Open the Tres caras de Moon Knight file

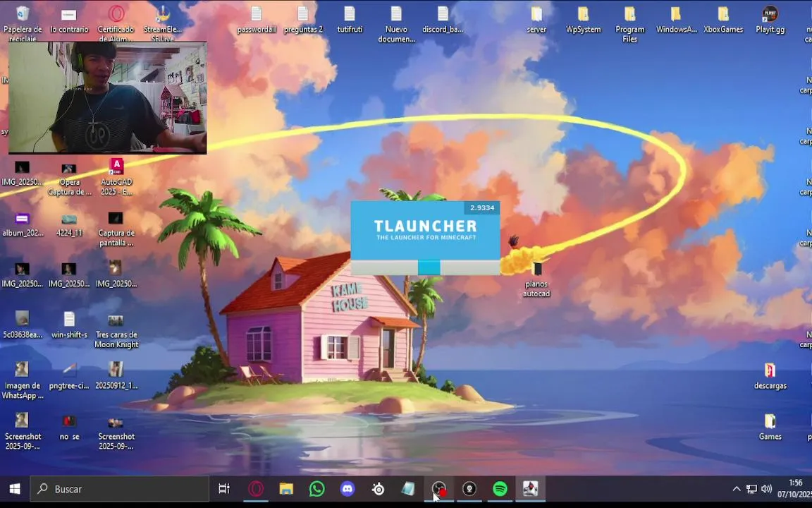(x=116, y=331)
